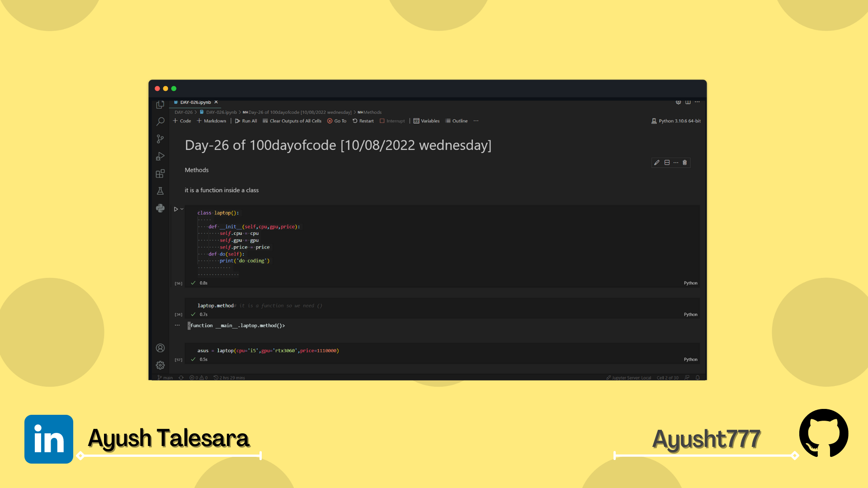The width and height of the screenshot is (868, 488).
Task: Expand run options arrow beside cell run button
Action: [182, 209]
